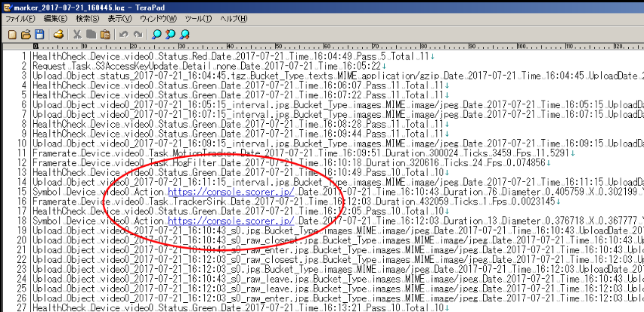Open the 表示(V) menu
The image size is (644, 312).
click(119, 19)
